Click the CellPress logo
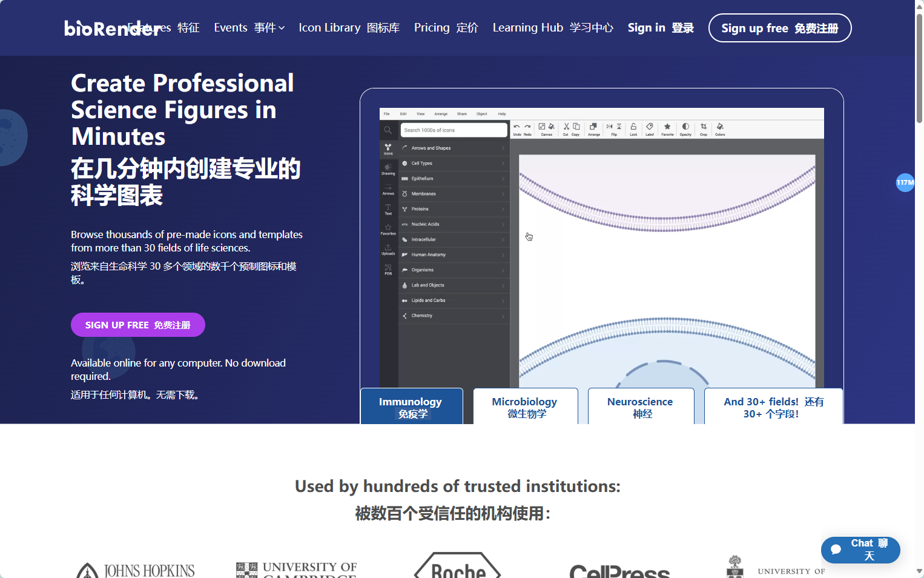Image resolution: width=924 pixels, height=578 pixels. click(x=619, y=571)
